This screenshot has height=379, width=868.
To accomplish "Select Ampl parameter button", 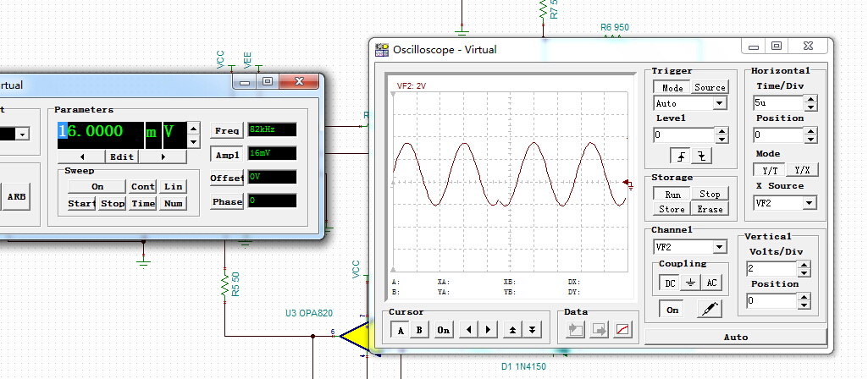I will [x=227, y=155].
